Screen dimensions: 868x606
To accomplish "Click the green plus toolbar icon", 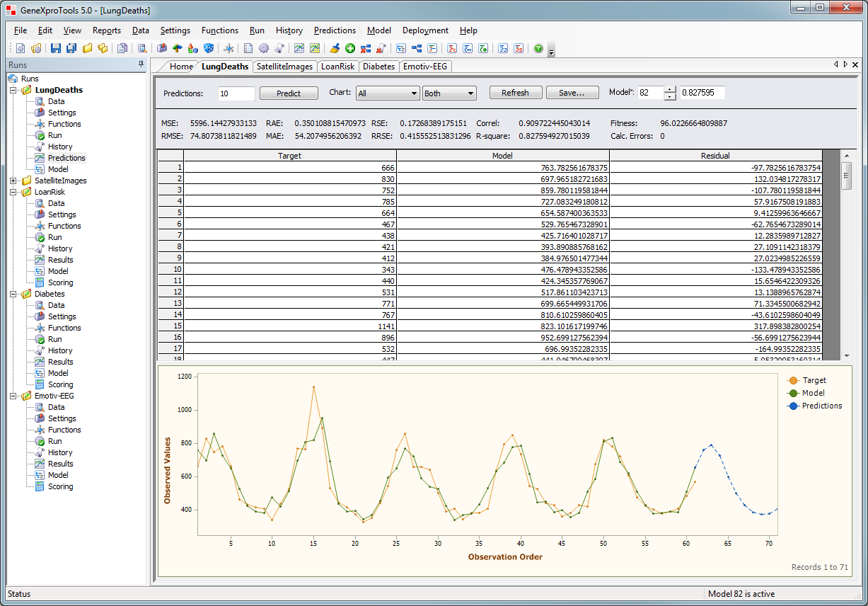I will coord(350,48).
